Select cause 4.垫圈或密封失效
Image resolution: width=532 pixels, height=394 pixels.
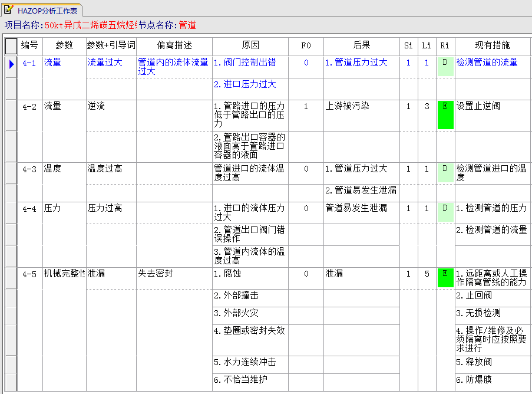[250, 340]
